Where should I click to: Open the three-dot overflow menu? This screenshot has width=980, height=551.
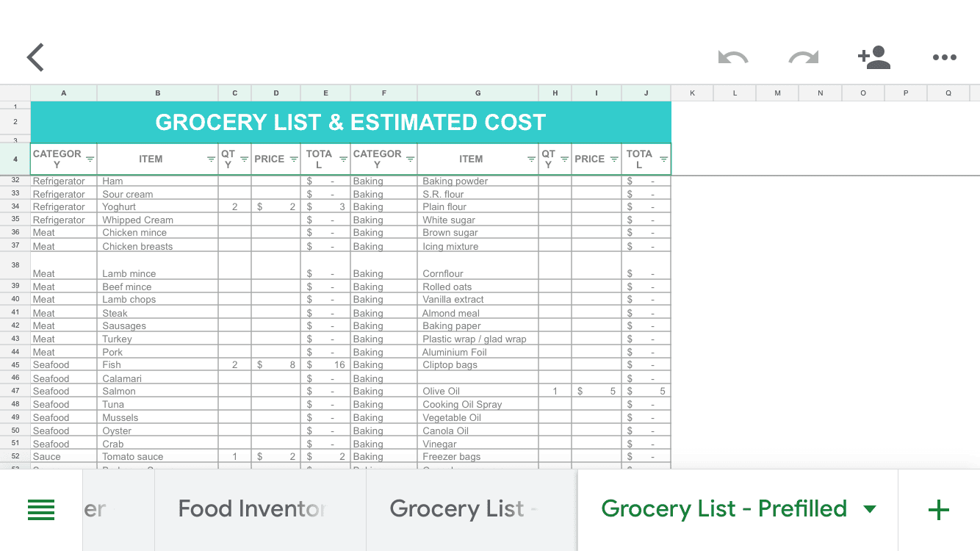click(944, 57)
